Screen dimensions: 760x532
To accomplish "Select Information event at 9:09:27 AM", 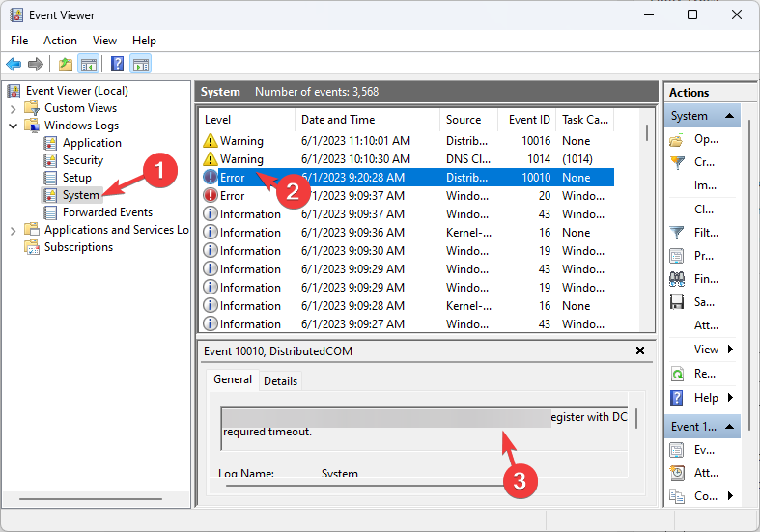I will [407, 324].
